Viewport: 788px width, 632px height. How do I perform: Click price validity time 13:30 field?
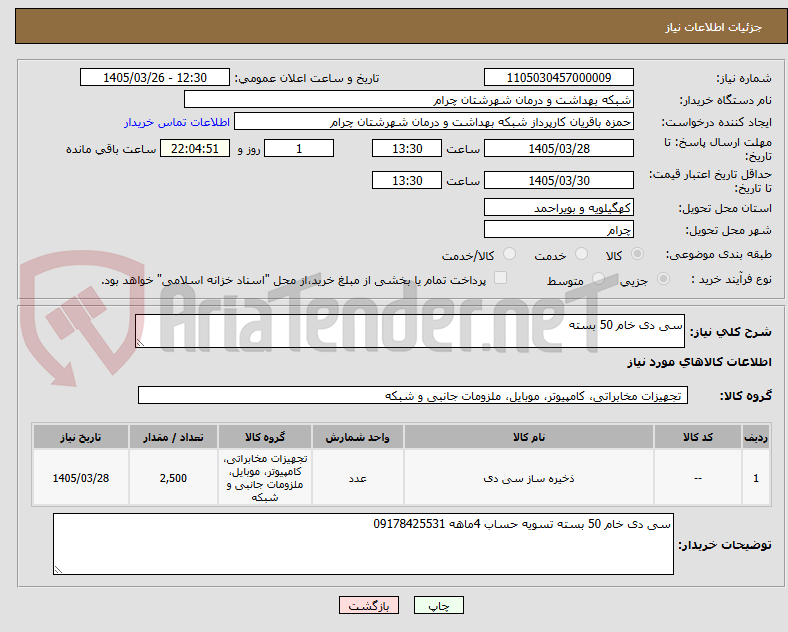click(x=407, y=180)
